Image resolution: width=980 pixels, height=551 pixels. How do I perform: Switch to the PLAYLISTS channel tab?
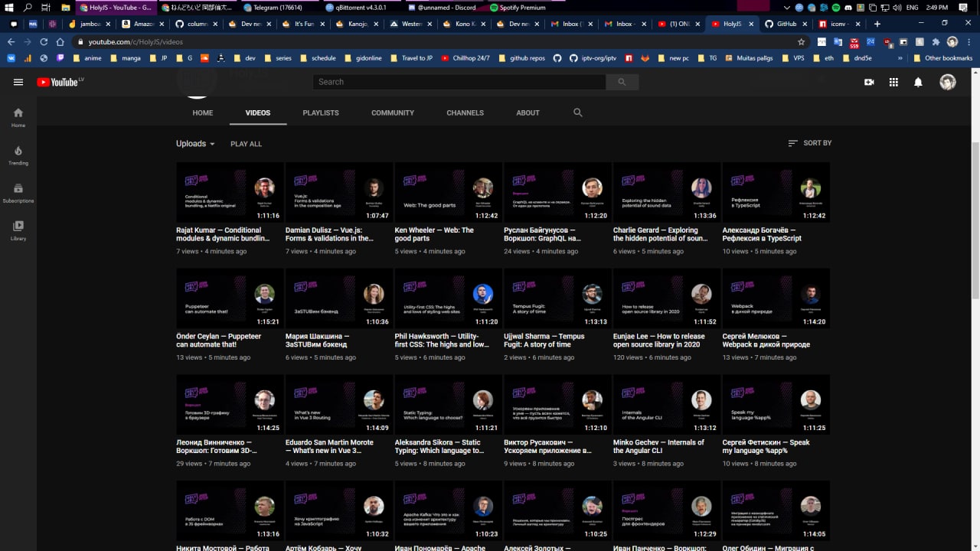pyautogui.click(x=321, y=112)
